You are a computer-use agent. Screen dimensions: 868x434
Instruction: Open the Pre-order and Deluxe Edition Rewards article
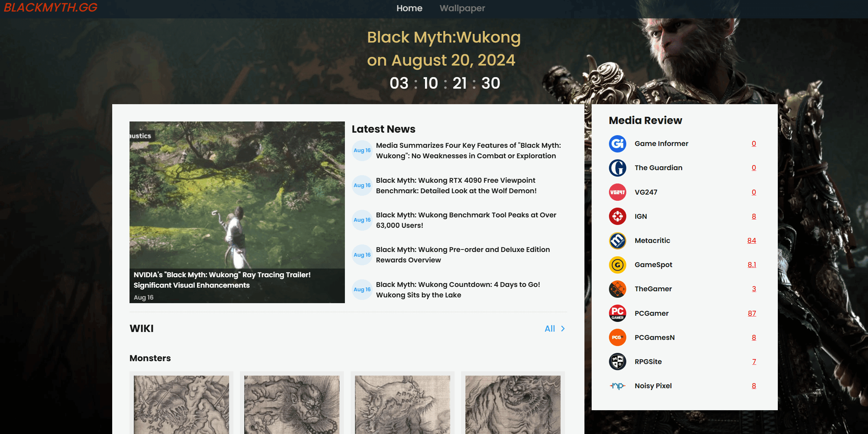[x=463, y=255]
